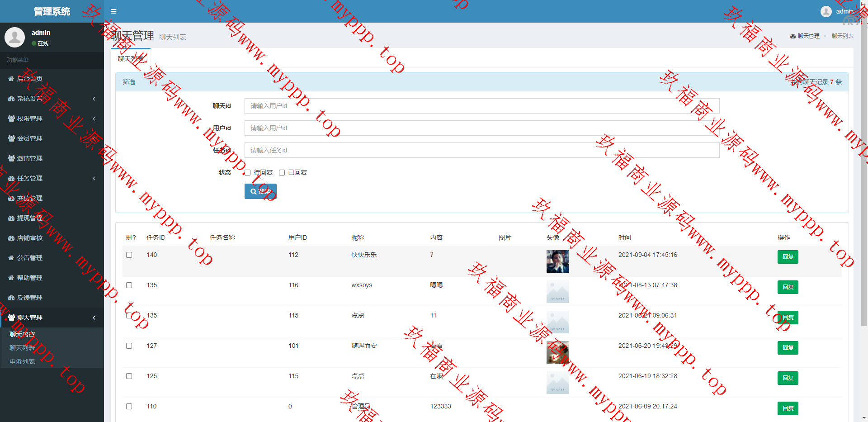This screenshot has width=868, height=422.
Task: Click the dashboard icon beside 店铺审核
Action: [x=11, y=238]
